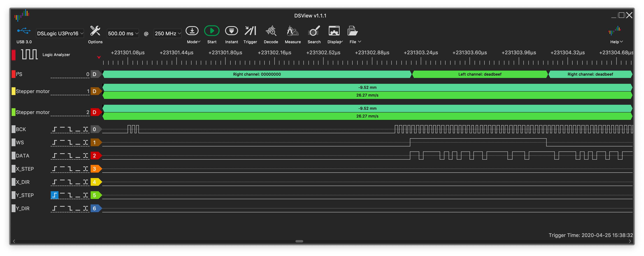Click the Start capture button
This screenshot has height=256, width=644.
211,31
